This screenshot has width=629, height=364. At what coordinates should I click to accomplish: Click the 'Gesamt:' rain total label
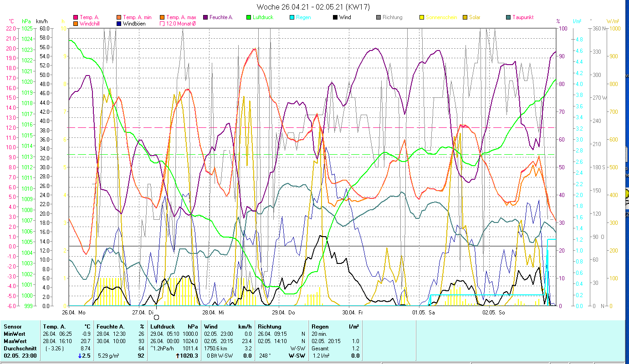(321, 349)
